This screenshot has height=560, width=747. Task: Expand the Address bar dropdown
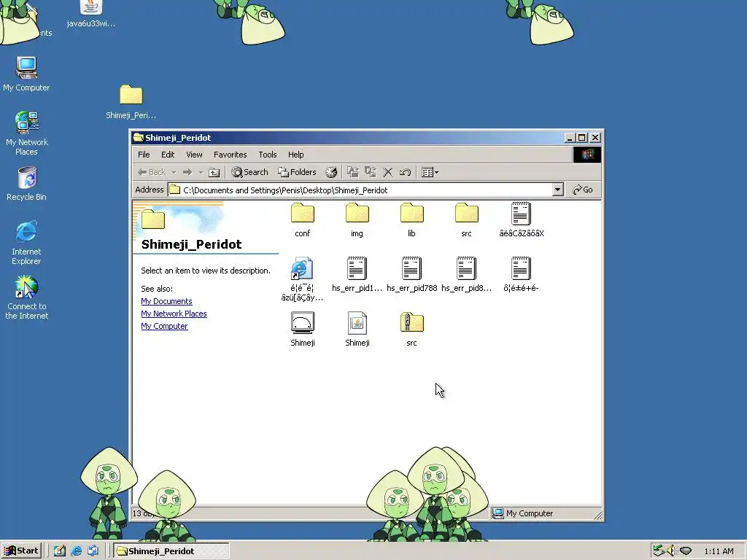pyautogui.click(x=557, y=190)
